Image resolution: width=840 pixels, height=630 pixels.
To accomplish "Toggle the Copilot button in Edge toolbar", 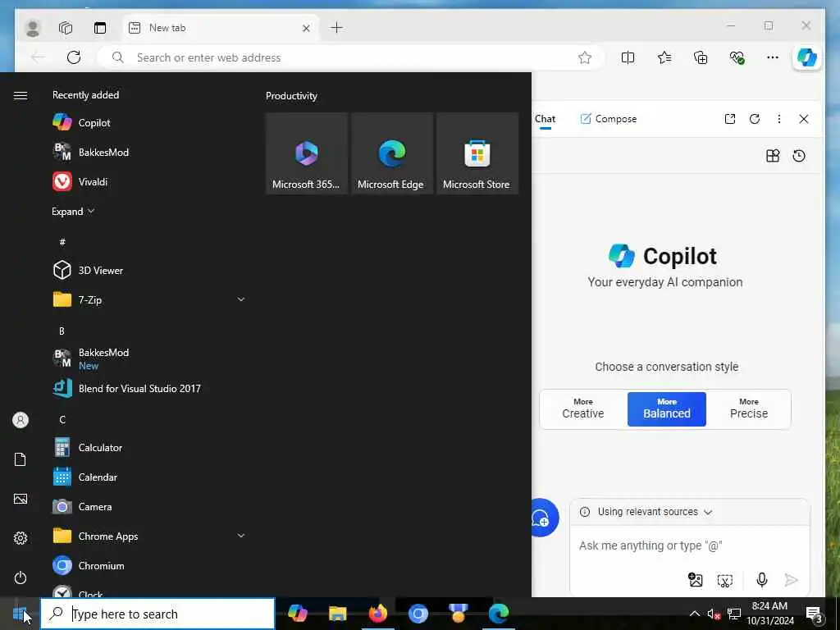I will [807, 57].
